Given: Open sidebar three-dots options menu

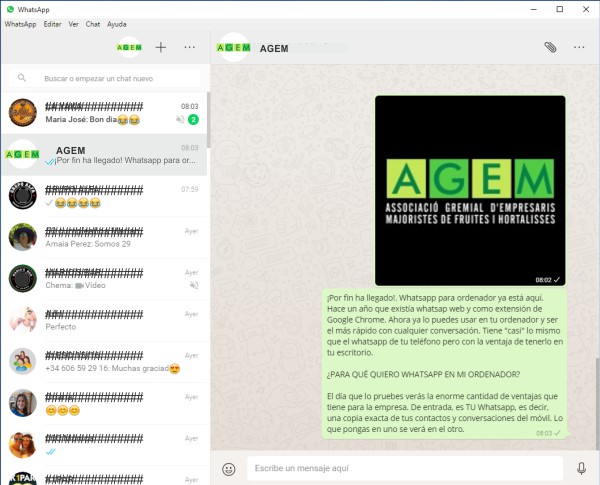Looking at the screenshot, I should coord(190,47).
